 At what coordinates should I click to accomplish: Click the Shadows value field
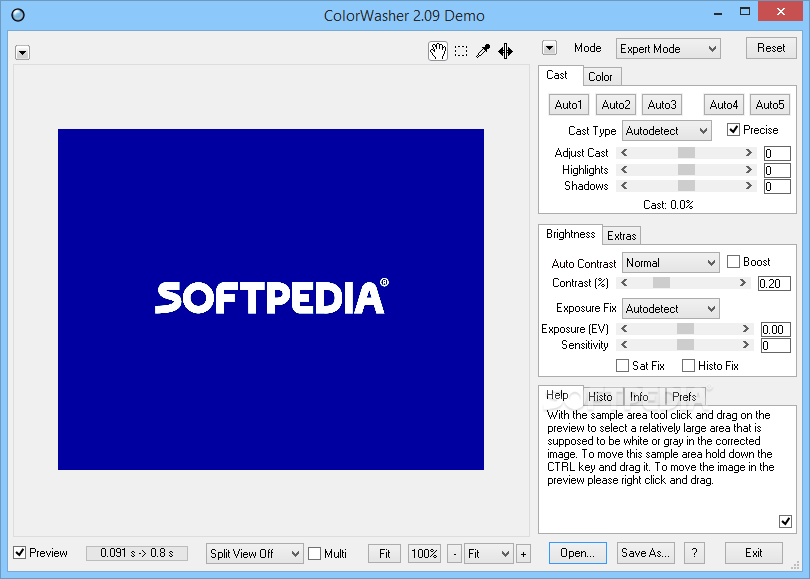(x=777, y=186)
